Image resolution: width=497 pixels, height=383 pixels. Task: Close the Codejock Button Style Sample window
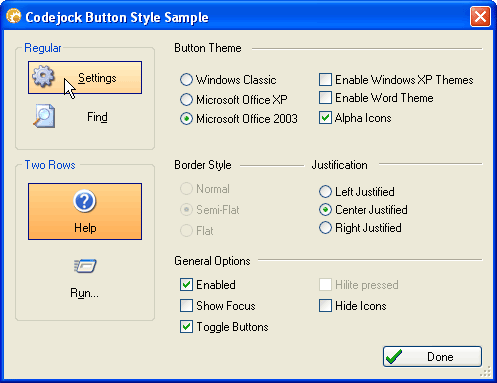pyautogui.click(x=480, y=16)
